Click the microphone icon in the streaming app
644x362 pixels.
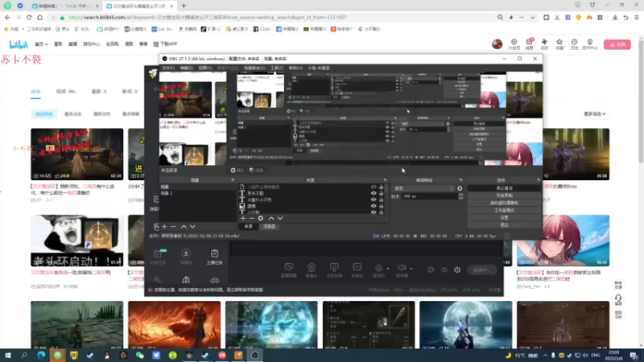click(x=378, y=268)
